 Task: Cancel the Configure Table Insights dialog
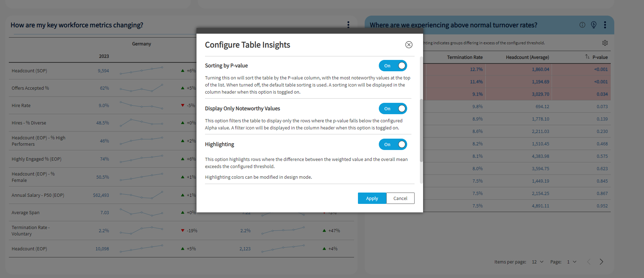[x=400, y=198]
